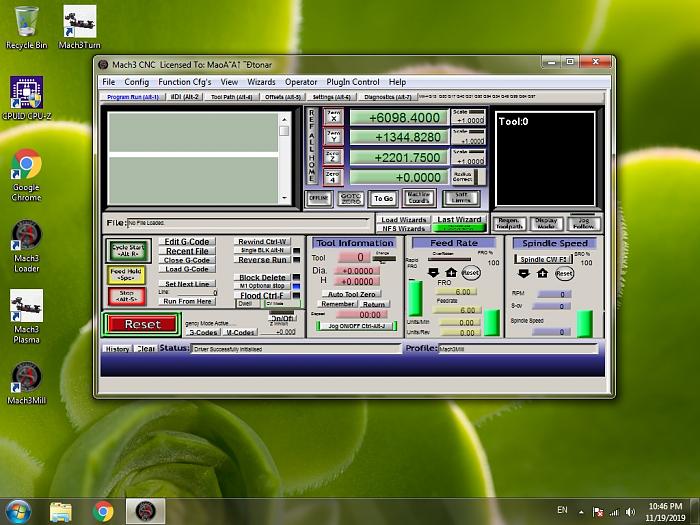Toggle the Soft Limits button
Viewport: 700px width, 525px height.
pyautogui.click(x=461, y=198)
